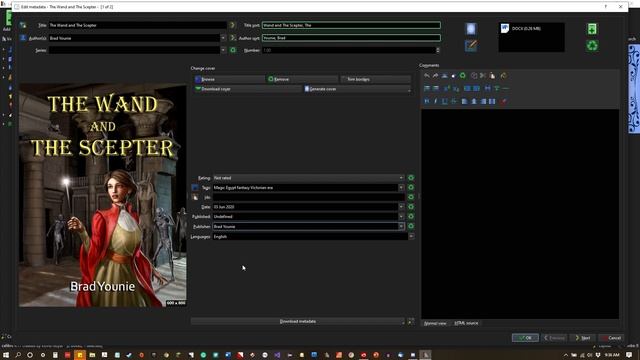
Task: Click the set metadata from format pencil icon
Action: pos(471,45)
